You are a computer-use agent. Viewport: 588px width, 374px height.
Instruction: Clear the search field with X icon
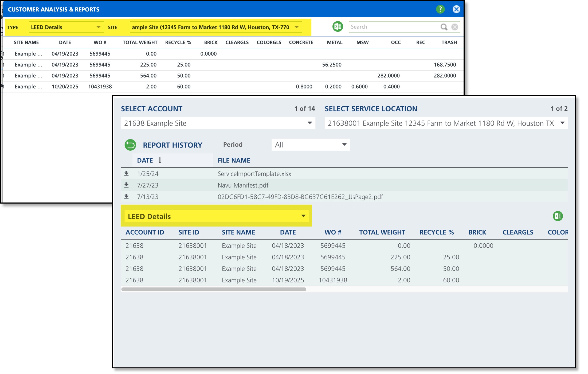454,27
